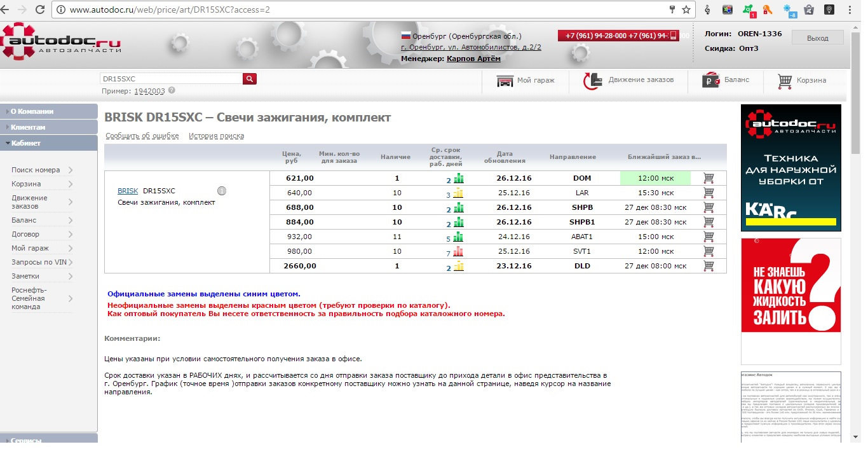Screen dimensions: 868x463
Task: Click the chevron next to Роснефть-Семейная команда
Action: click(x=70, y=298)
